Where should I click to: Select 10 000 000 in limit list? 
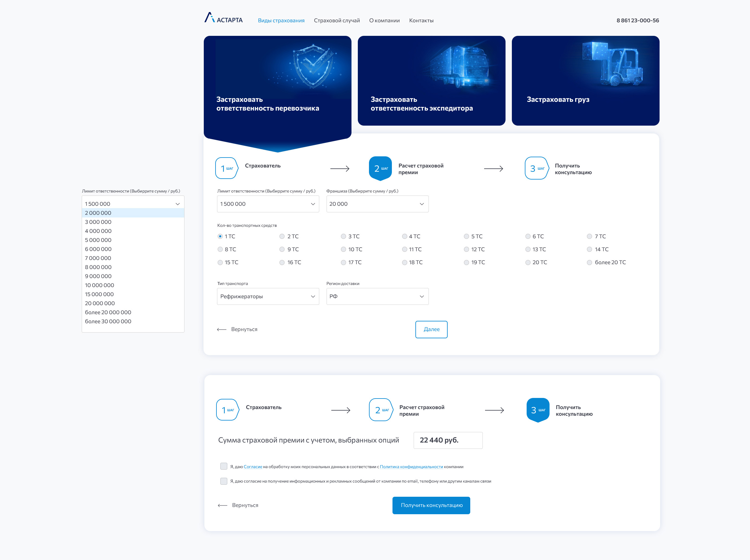pos(133,285)
